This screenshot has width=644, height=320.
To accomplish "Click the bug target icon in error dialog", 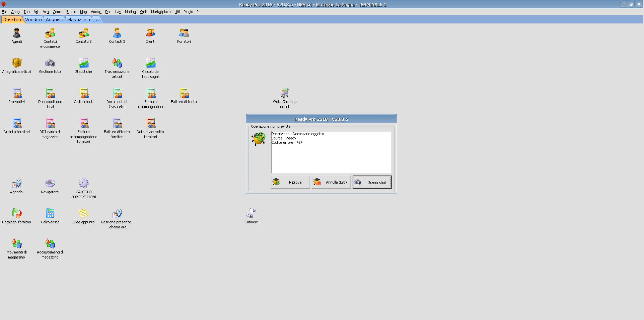I will point(259,138).
